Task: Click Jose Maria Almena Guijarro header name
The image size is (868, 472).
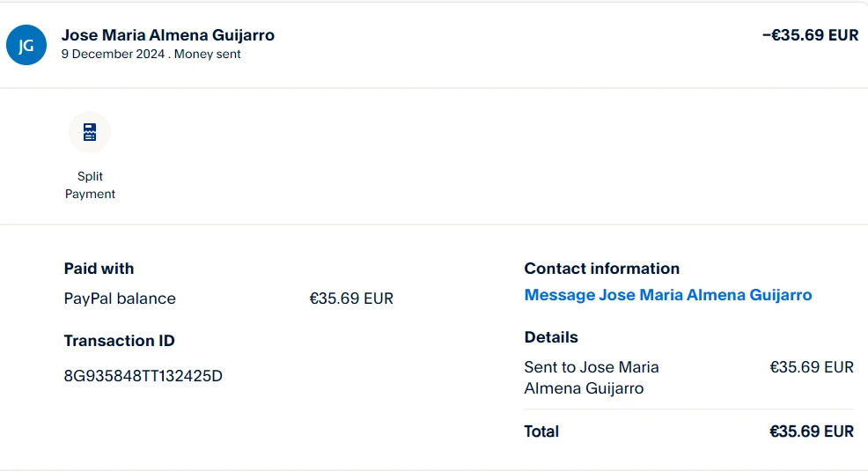Action: tap(167, 35)
